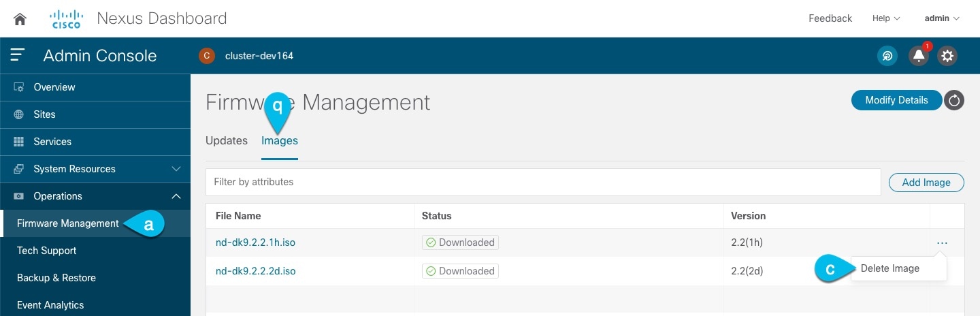Open Event Analytics in the sidebar
This screenshot has width=980, height=316.
coord(50,305)
